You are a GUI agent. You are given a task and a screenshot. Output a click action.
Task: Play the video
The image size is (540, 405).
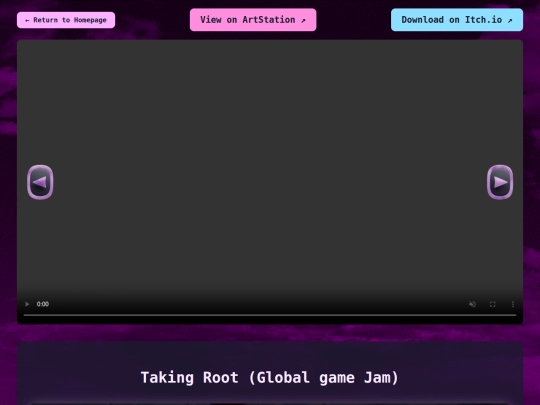(27, 304)
